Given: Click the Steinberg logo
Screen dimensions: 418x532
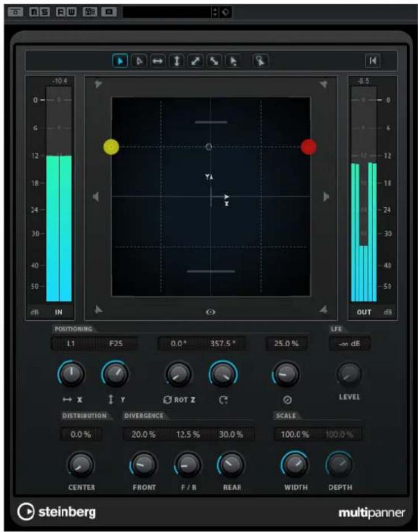Looking at the screenshot, I should point(56,512).
